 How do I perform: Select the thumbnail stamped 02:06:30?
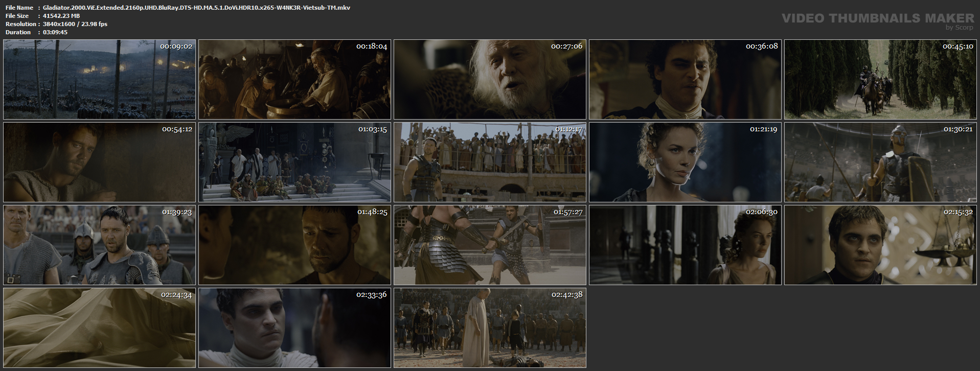(x=686, y=245)
